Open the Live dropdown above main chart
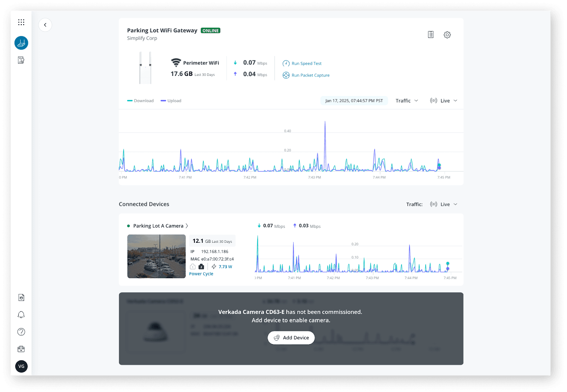This screenshot has width=567, height=392. [444, 101]
